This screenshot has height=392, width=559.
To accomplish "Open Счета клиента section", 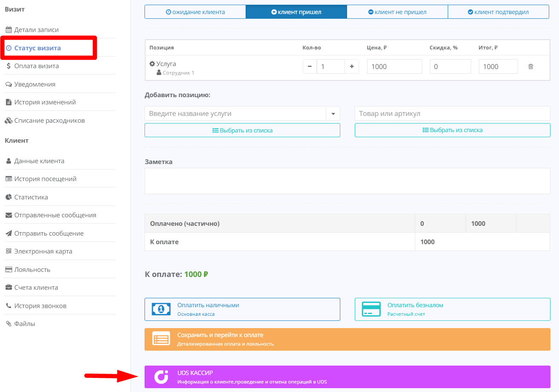I will 36,288.
